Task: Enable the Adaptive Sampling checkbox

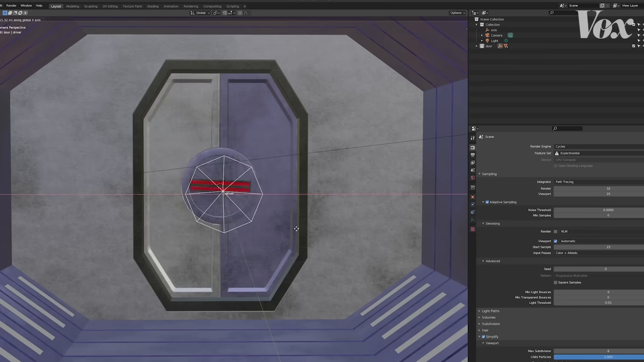Action: click(487, 202)
